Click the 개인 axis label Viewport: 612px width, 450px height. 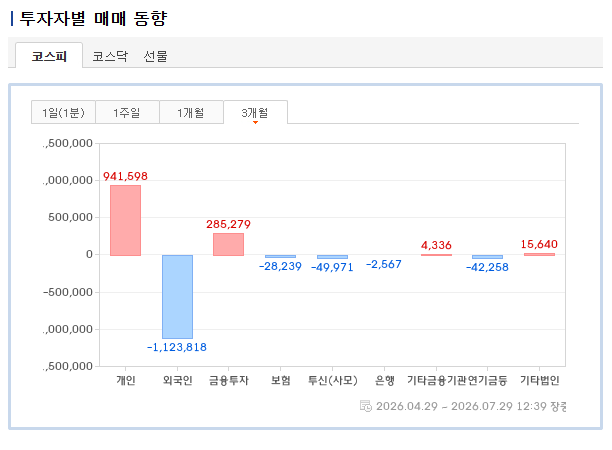126,380
